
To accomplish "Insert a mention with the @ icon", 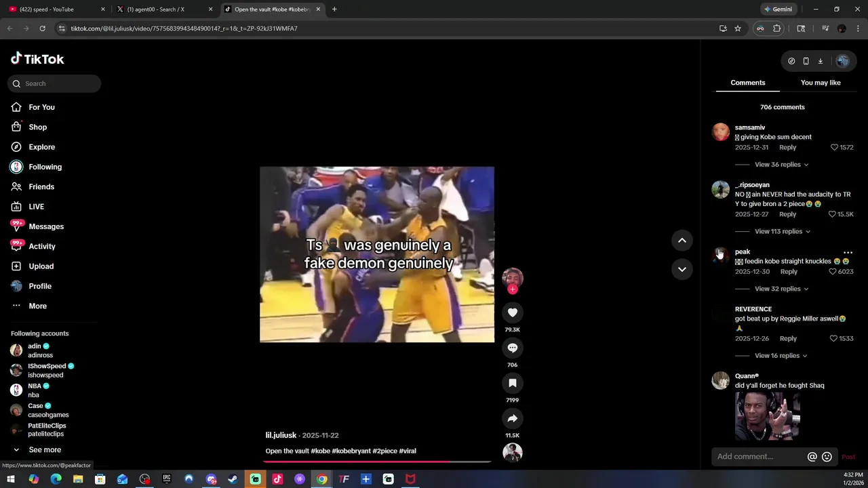I will coord(812,457).
